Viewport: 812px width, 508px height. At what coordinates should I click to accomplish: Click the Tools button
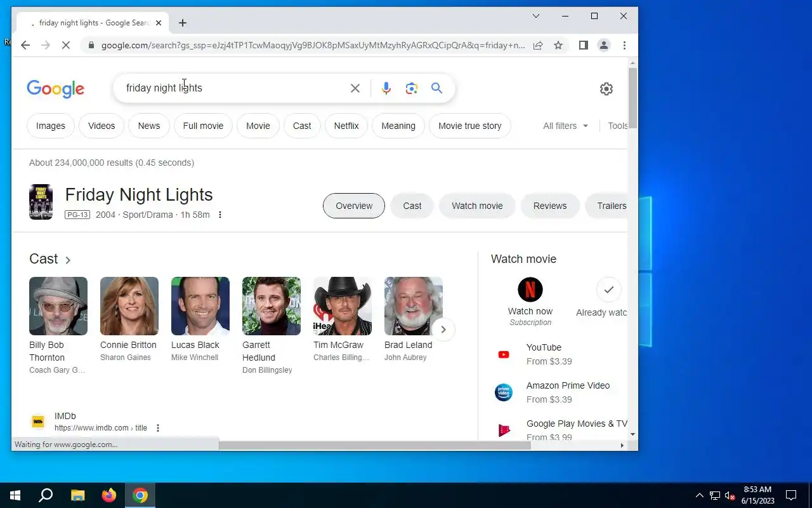click(x=617, y=126)
